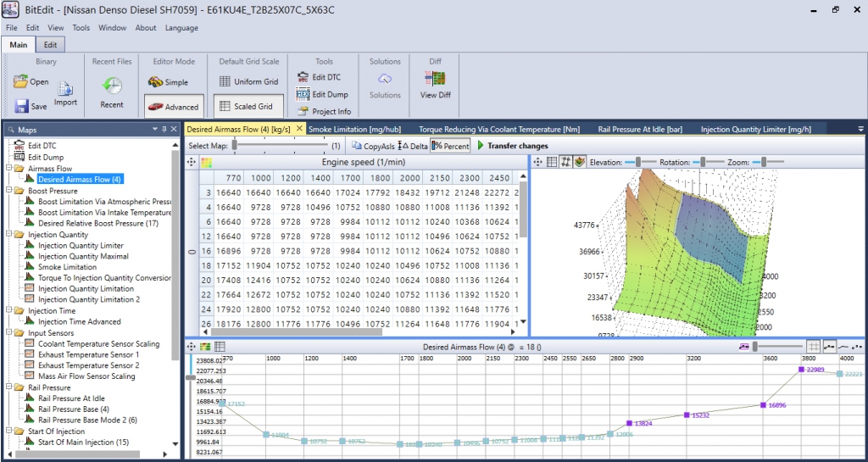Click the move handle icon in 3D view toolbar
Image resolution: width=868 pixels, height=462 pixels.
(x=538, y=162)
